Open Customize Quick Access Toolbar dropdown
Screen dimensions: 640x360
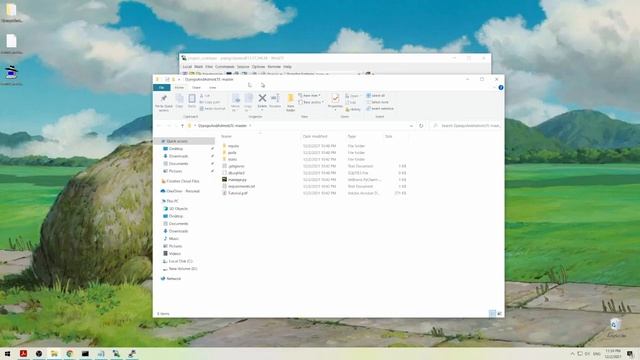(x=179, y=79)
